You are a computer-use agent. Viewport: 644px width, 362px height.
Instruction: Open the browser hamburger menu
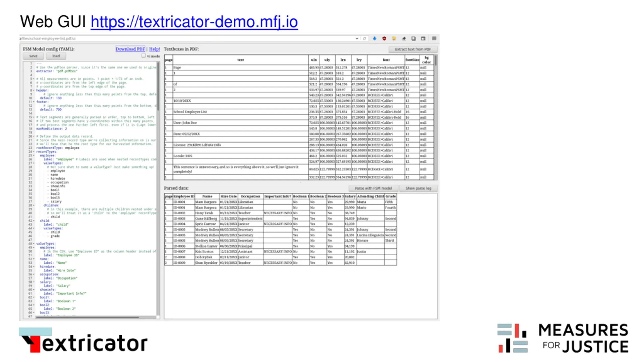pyautogui.click(x=434, y=38)
